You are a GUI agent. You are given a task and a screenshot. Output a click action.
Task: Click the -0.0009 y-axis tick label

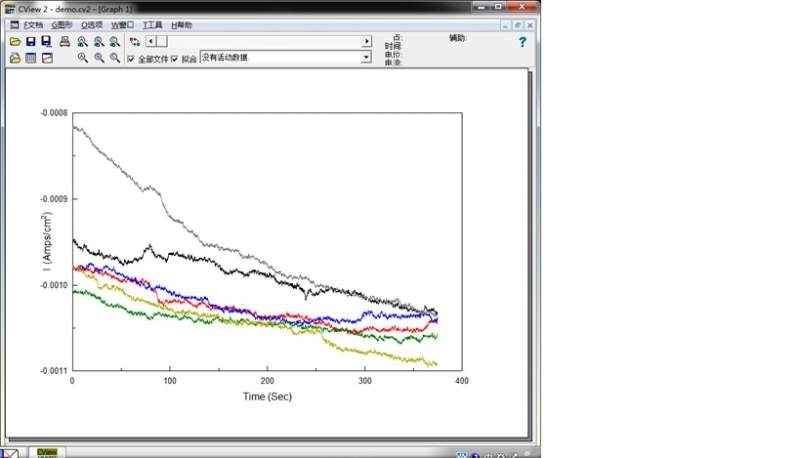[x=54, y=199]
